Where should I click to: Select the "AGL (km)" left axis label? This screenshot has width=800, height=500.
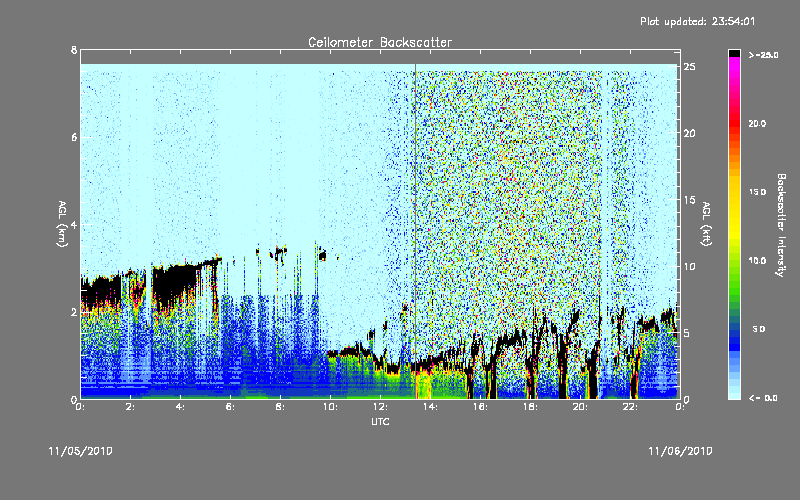62,224
